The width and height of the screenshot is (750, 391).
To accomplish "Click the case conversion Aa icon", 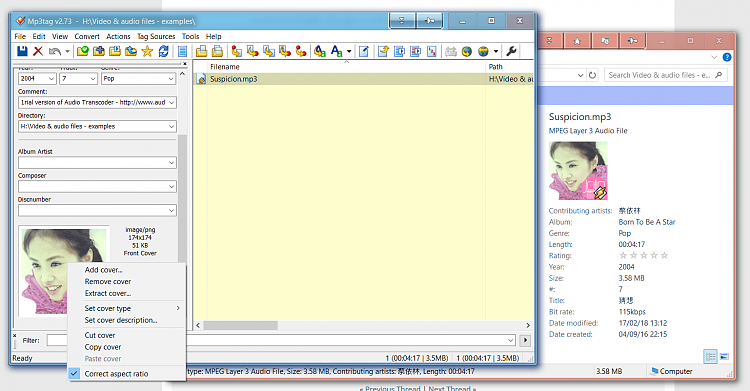I will [337, 51].
